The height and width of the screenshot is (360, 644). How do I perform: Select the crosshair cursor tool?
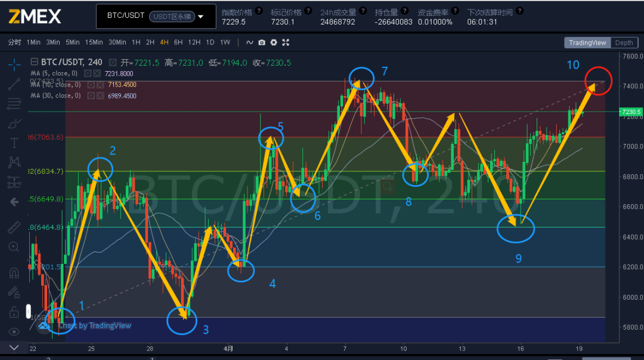tap(15, 64)
